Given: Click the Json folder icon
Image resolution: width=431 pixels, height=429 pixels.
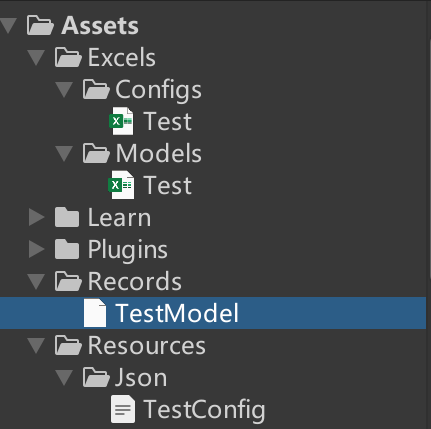Looking at the screenshot, I should pos(96,377).
